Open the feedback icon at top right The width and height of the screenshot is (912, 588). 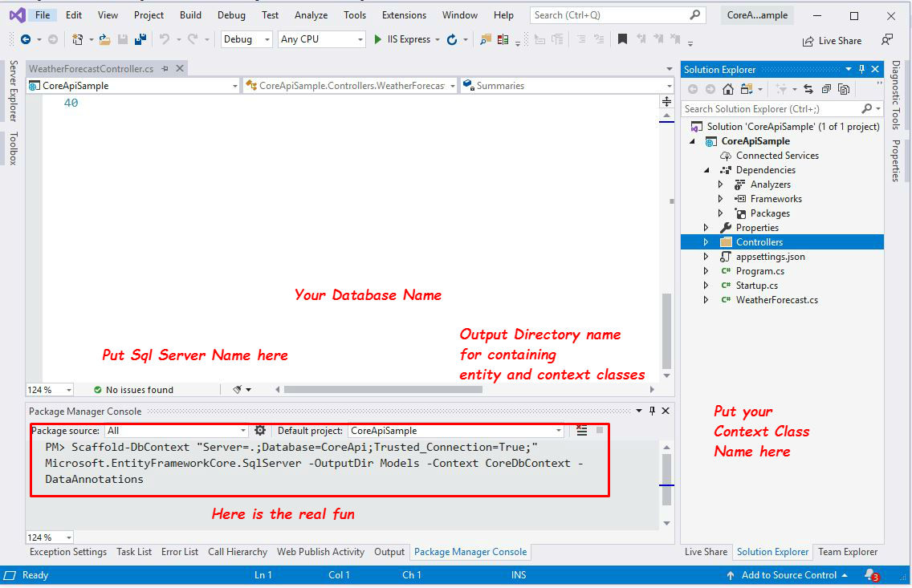tap(887, 39)
